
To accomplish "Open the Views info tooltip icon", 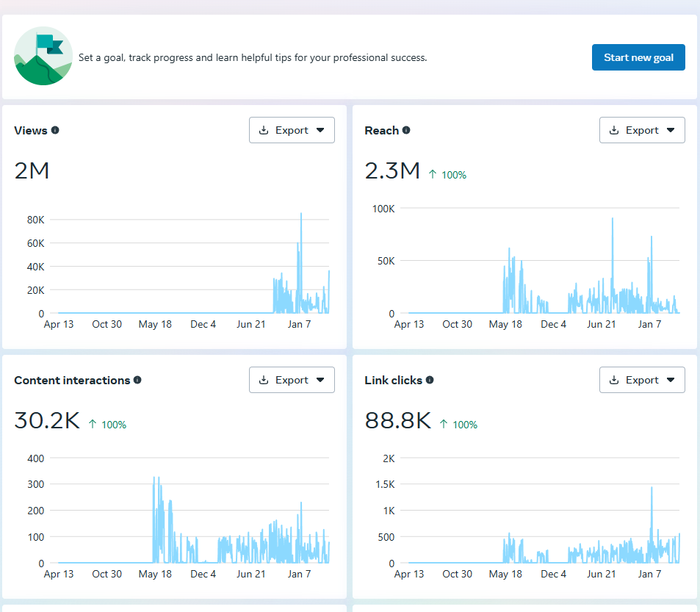I will [x=55, y=130].
